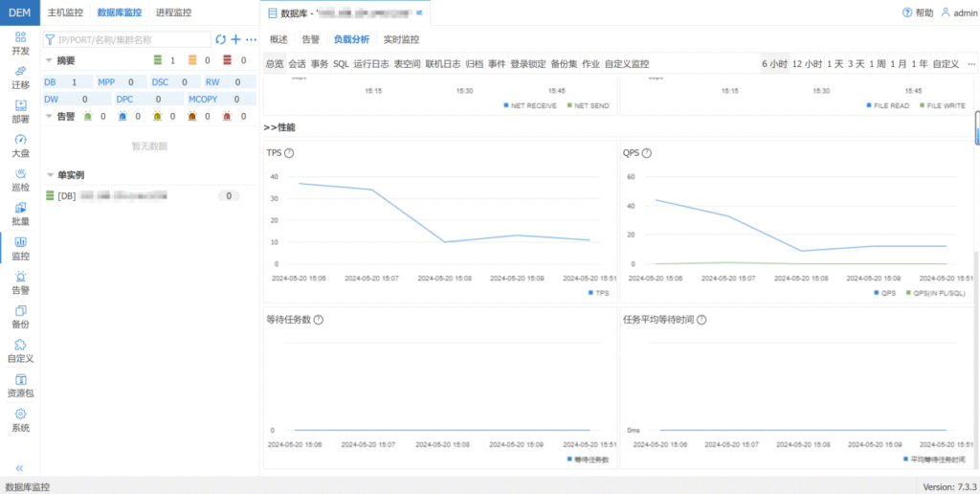Screen dimensions: 980x494
Task: Click the plus icon to add database
Action: point(236,39)
